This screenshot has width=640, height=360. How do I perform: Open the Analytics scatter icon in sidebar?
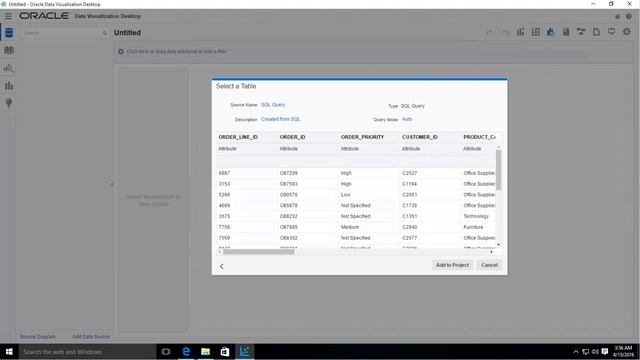click(9, 68)
